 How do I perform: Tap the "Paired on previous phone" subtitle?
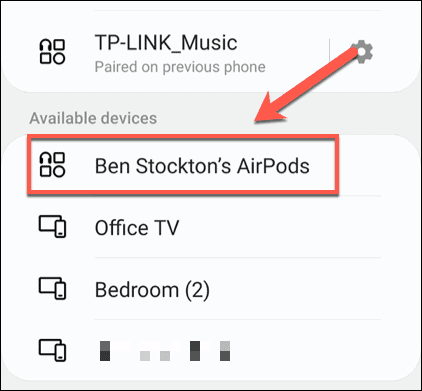(x=180, y=67)
